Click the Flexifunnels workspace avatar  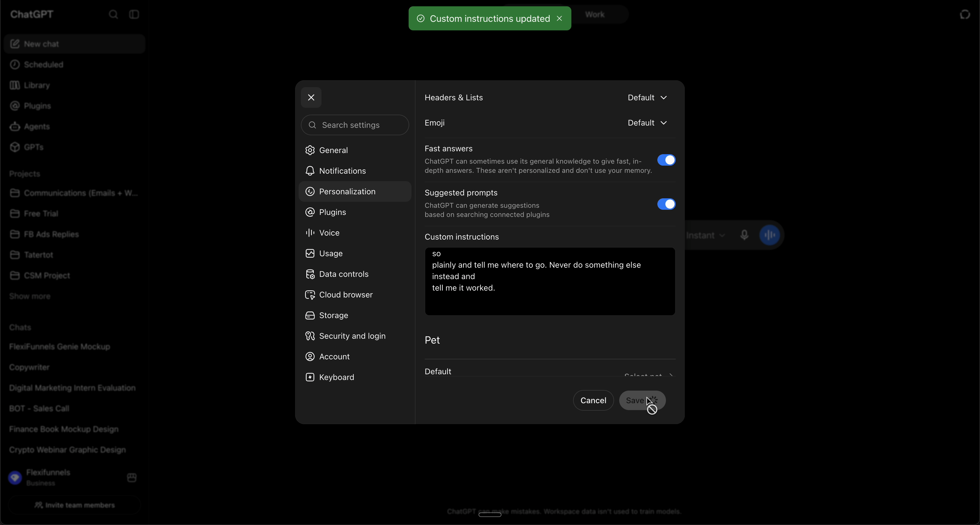pos(15,477)
